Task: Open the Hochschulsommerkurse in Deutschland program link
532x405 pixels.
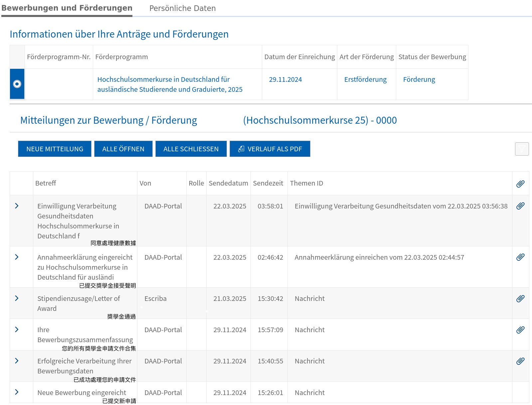Action: click(x=170, y=84)
